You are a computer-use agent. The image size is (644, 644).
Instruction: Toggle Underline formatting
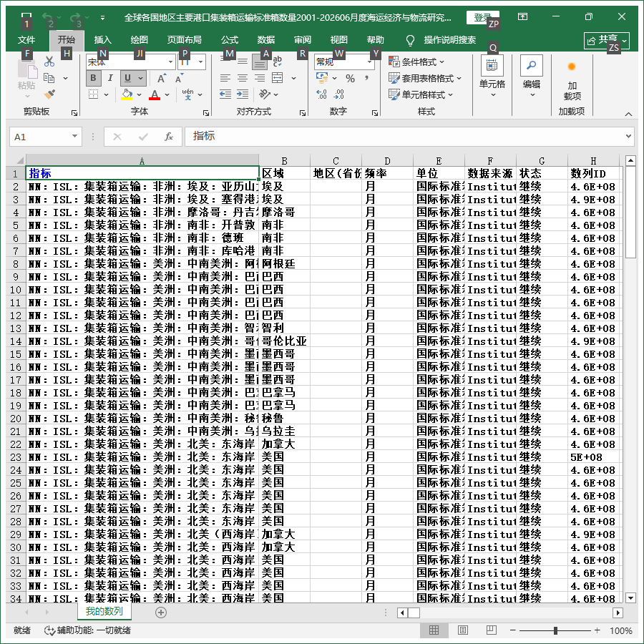tap(127, 78)
